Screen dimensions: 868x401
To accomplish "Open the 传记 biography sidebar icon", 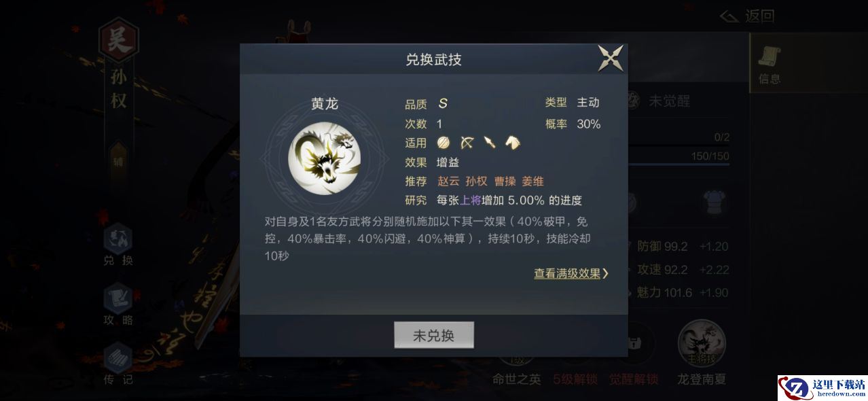I will pos(118,364).
